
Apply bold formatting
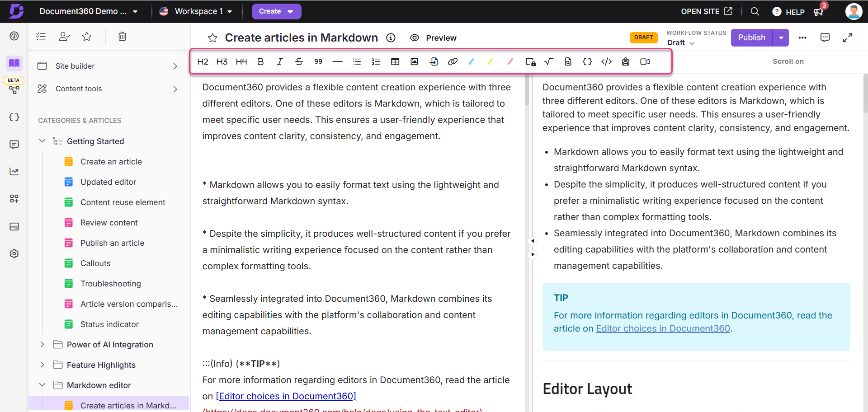point(260,61)
